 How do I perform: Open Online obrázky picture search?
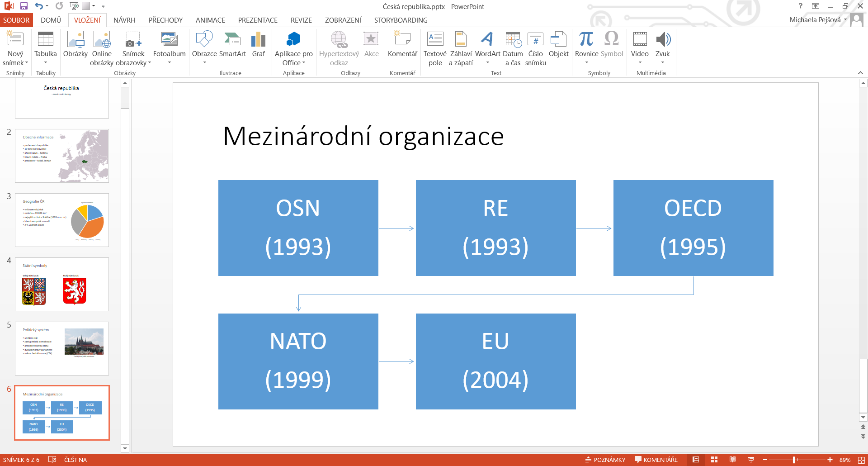pyautogui.click(x=102, y=49)
